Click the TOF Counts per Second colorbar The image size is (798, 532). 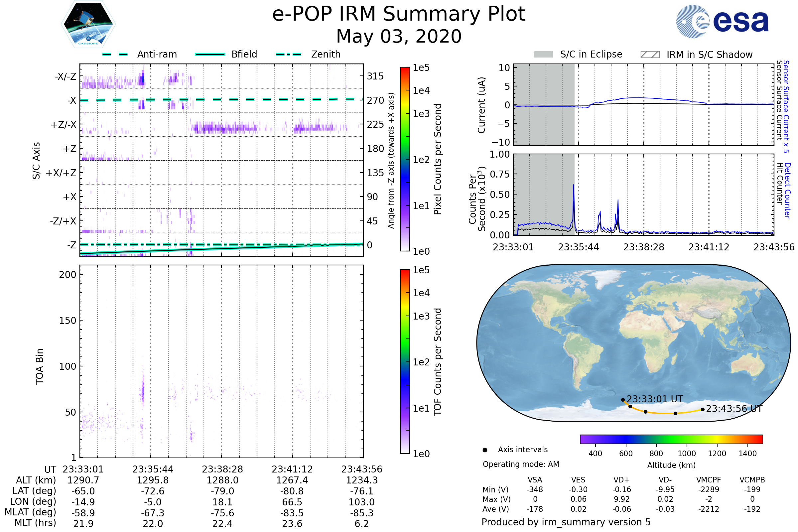(x=405, y=362)
